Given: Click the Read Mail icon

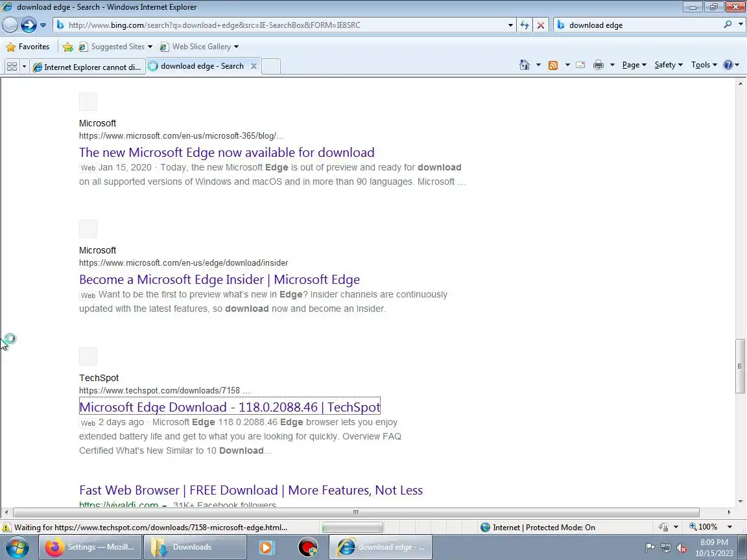Looking at the screenshot, I should pyautogui.click(x=580, y=65).
